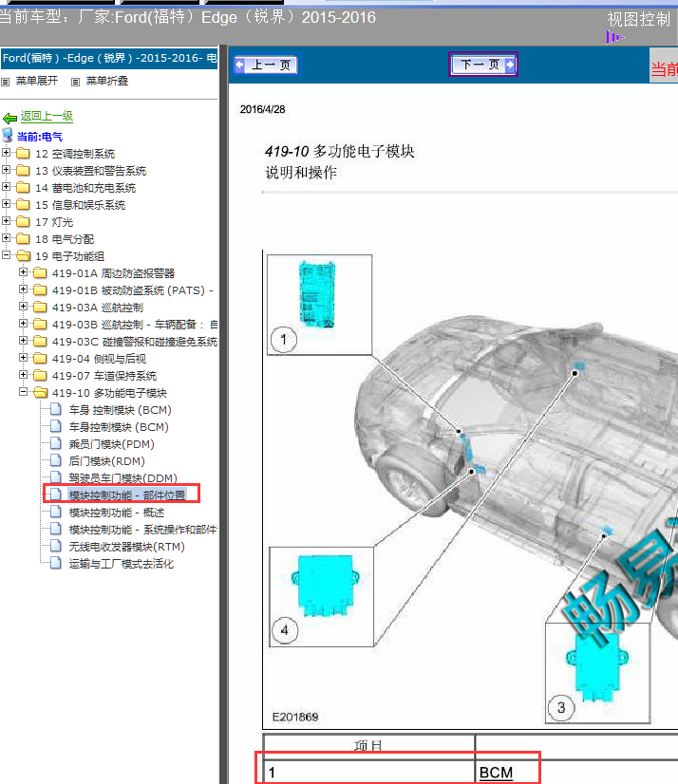Image resolution: width=678 pixels, height=784 pixels.
Task: Collapse the 19 电子功能组 folder
Action: tap(6, 255)
